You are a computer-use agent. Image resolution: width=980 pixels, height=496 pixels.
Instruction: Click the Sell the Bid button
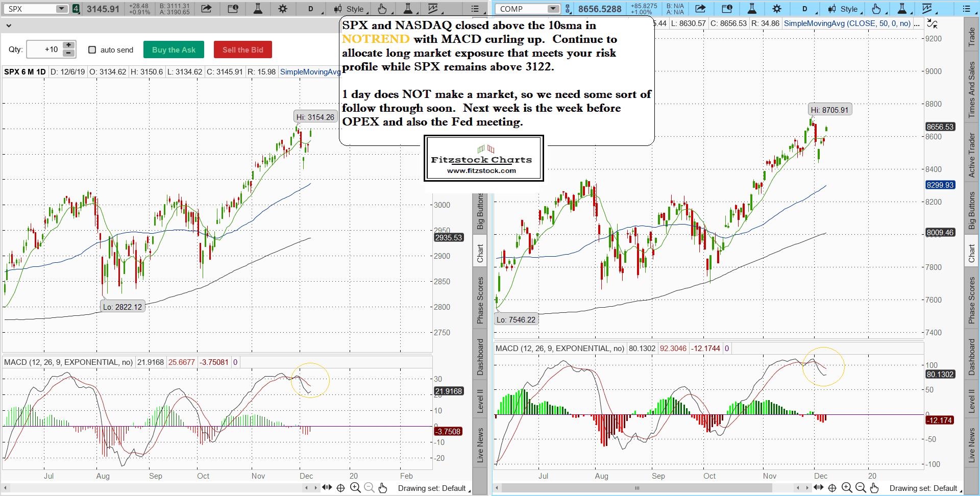tap(242, 49)
